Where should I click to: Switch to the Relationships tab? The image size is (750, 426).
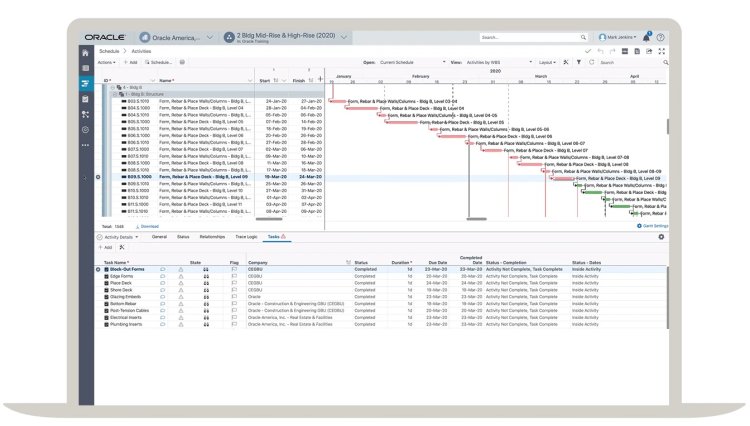click(x=212, y=237)
